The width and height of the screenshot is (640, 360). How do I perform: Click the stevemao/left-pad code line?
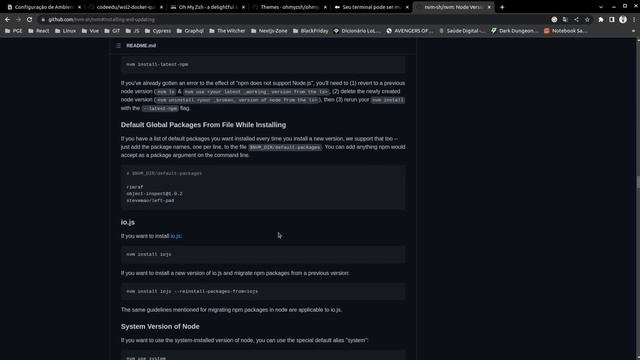[150, 200]
